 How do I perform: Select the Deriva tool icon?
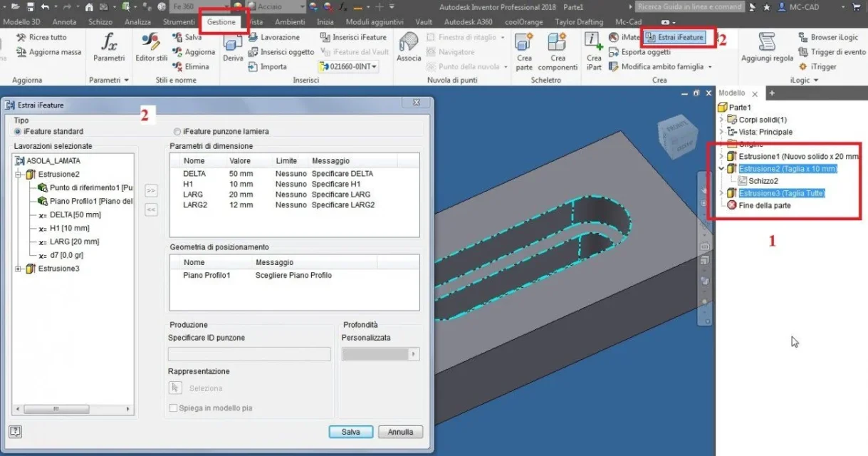[233, 47]
